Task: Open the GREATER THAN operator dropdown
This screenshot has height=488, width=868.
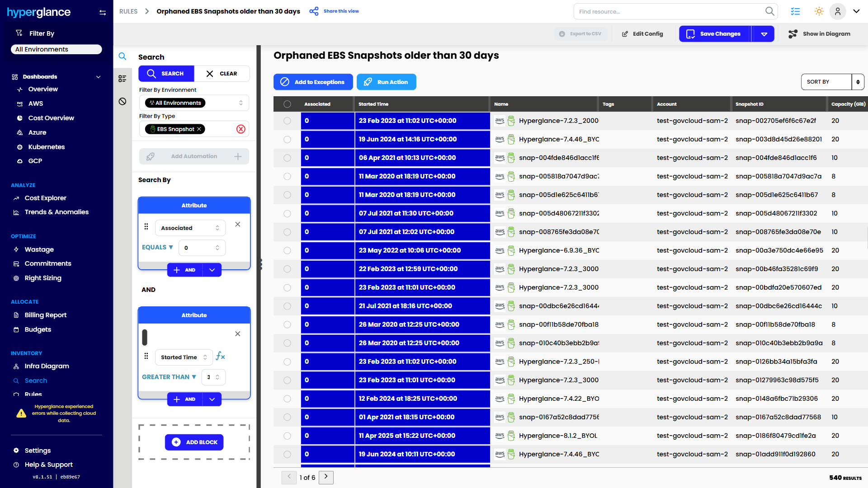Action: coord(169,377)
